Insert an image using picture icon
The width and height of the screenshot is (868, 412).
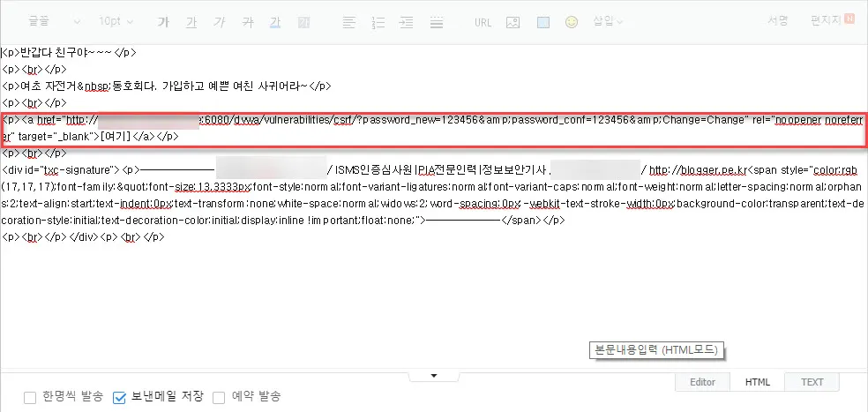[513, 21]
